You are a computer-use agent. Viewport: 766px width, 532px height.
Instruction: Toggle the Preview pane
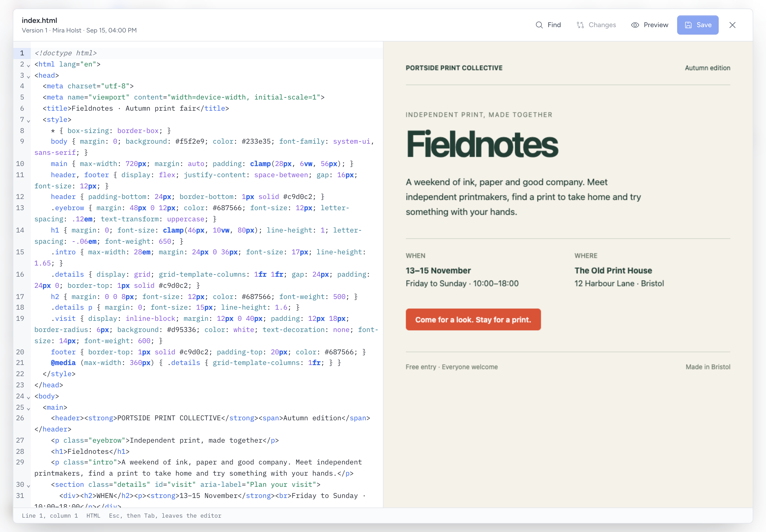click(x=649, y=25)
